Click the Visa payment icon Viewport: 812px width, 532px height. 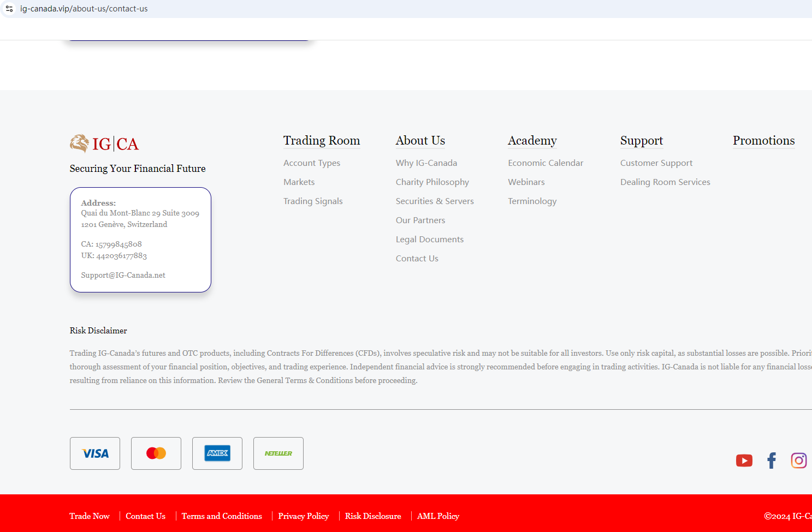pos(95,453)
